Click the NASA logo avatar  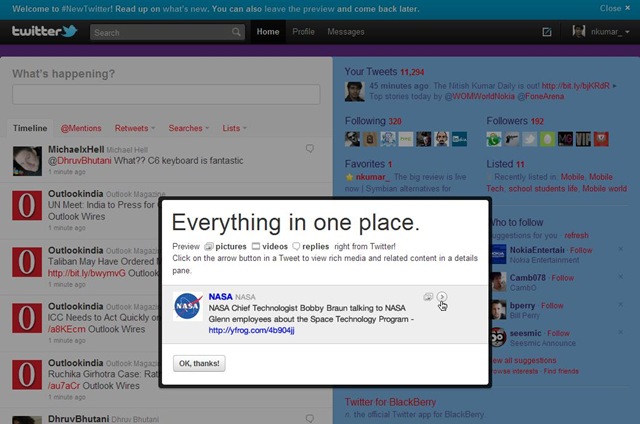click(188, 308)
